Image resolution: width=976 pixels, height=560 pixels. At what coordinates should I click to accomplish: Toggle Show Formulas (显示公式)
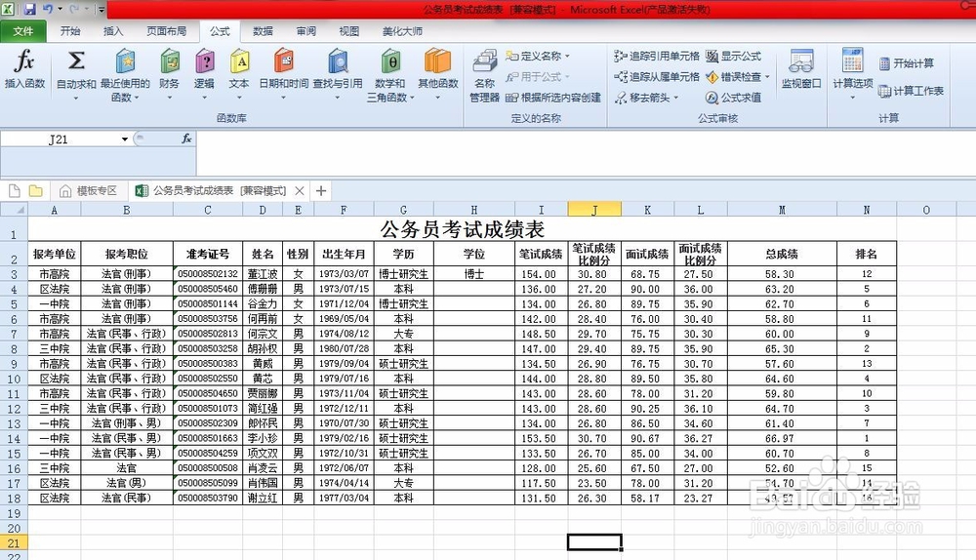click(733, 56)
